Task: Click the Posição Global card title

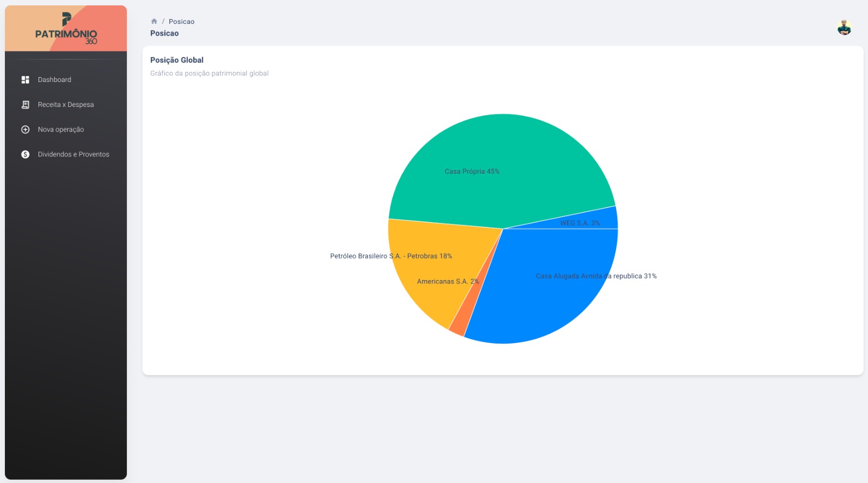Action: tap(177, 60)
